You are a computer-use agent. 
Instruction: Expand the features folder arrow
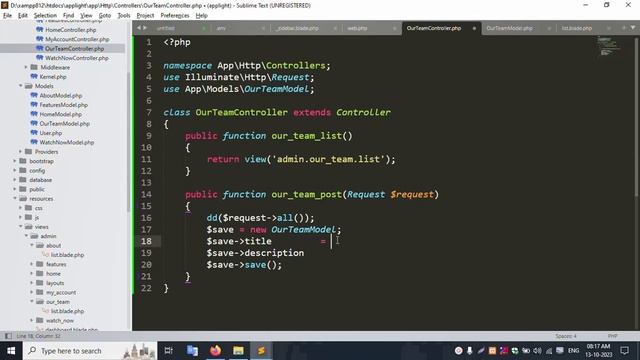point(32,264)
